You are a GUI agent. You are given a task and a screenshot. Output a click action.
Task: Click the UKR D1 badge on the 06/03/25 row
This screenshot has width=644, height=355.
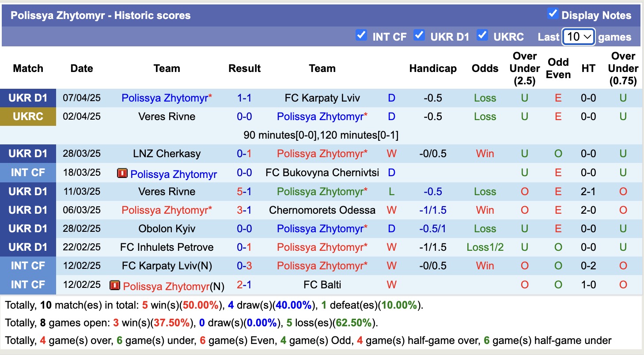tap(28, 210)
